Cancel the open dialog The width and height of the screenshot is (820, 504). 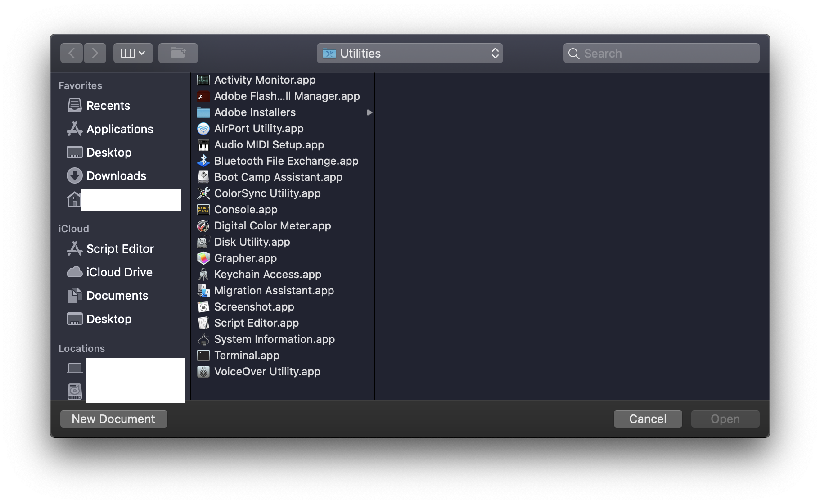(x=648, y=419)
